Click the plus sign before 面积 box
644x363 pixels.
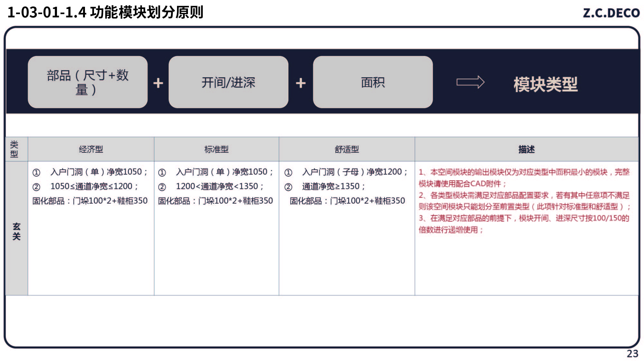(301, 83)
